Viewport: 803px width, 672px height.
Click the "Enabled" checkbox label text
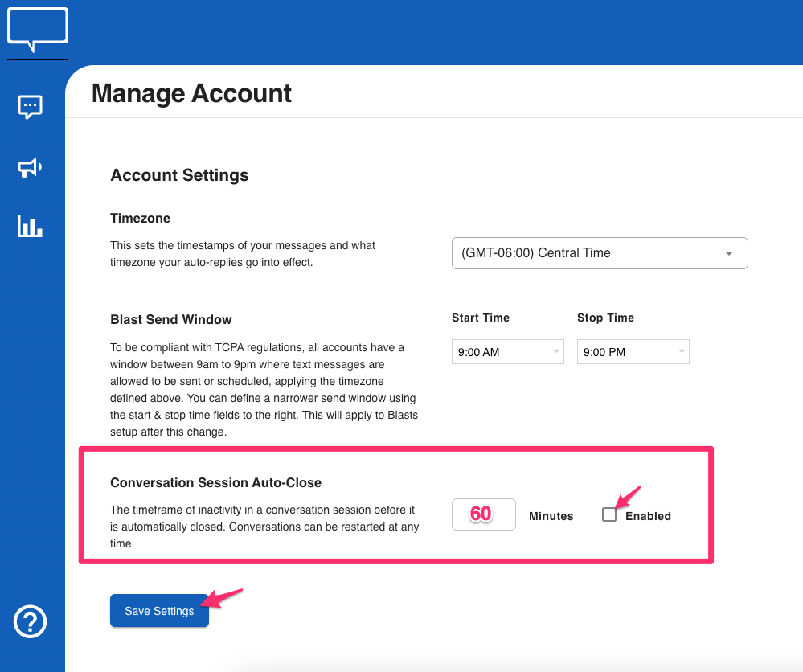[648, 516]
